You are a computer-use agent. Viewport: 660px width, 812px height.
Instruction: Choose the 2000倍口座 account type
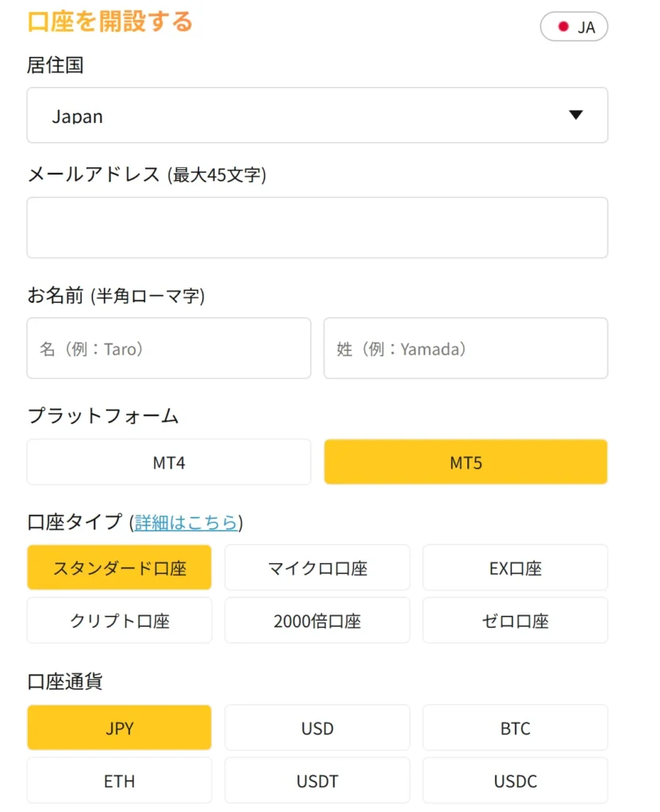317,620
